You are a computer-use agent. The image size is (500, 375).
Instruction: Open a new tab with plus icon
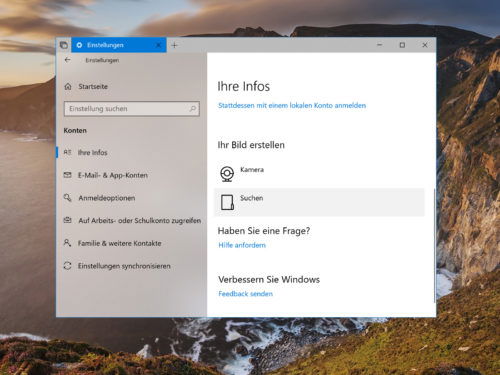pyautogui.click(x=174, y=45)
